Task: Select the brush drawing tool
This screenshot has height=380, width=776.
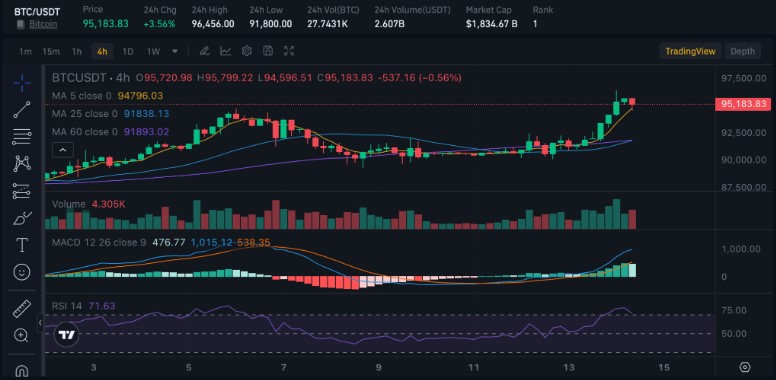Action: click(22, 218)
